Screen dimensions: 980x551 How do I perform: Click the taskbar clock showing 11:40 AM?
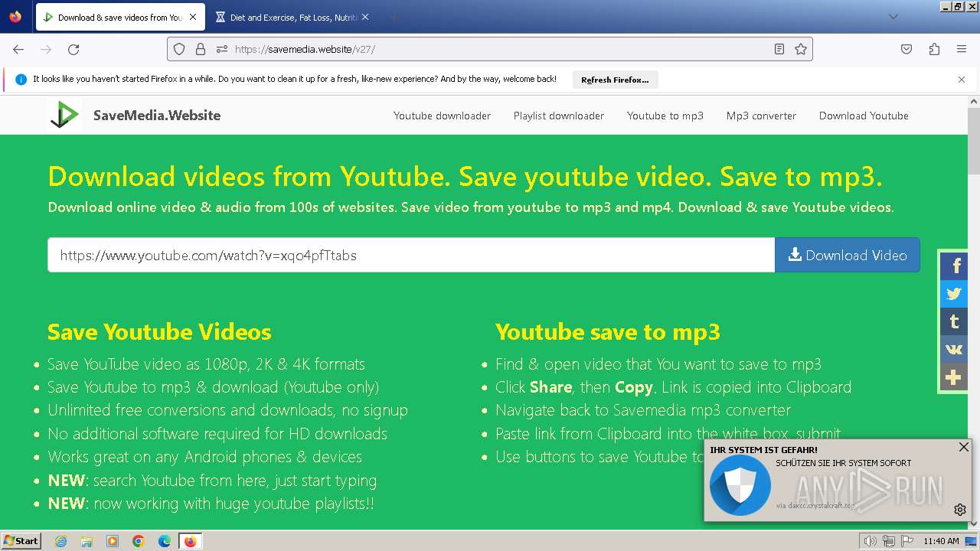click(941, 541)
